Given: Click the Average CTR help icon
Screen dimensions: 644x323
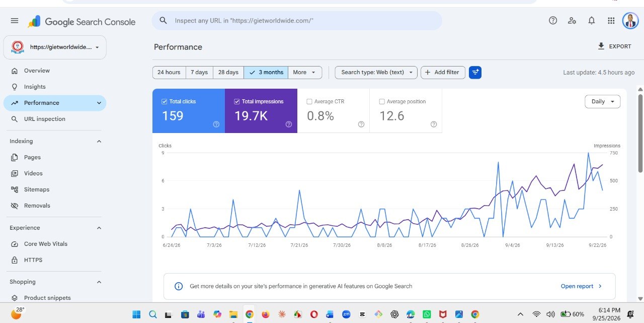Looking at the screenshot, I should [361, 124].
